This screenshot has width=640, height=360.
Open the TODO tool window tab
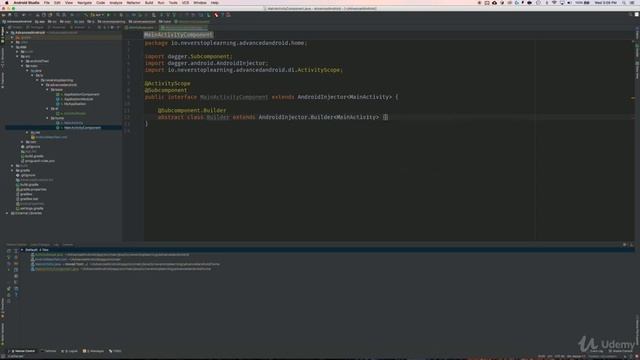click(116, 351)
